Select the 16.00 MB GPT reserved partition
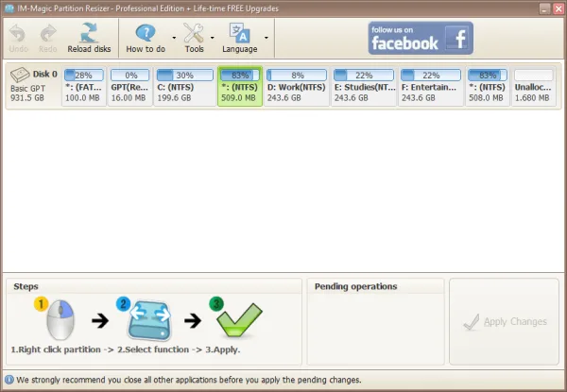 click(129, 86)
